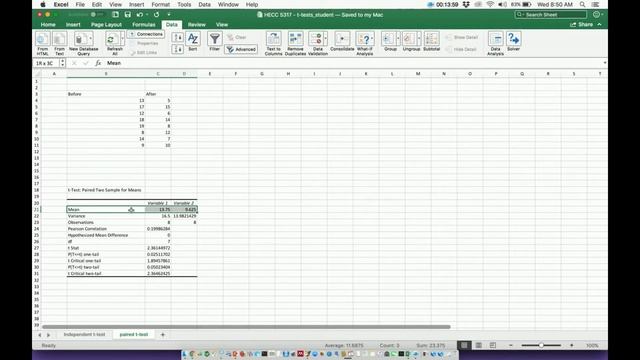The height and width of the screenshot is (360, 640).
Task: Open the Sort dialog
Action: [x=193, y=42]
